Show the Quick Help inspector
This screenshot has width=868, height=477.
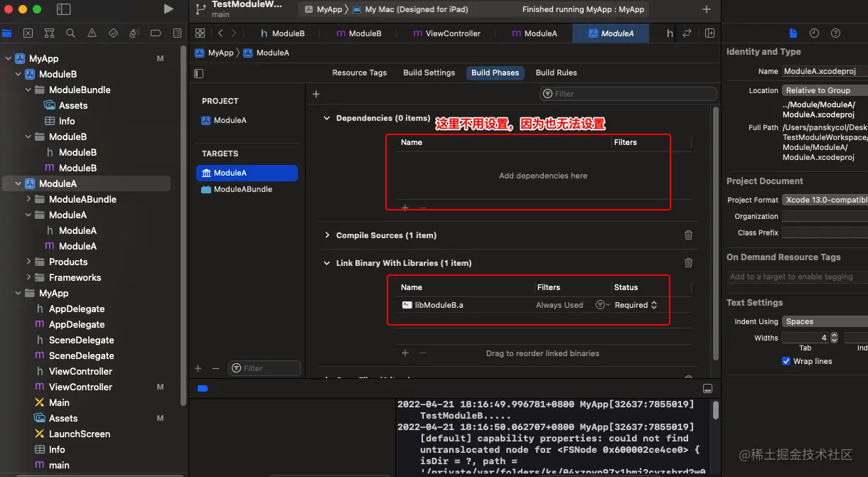(835, 33)
